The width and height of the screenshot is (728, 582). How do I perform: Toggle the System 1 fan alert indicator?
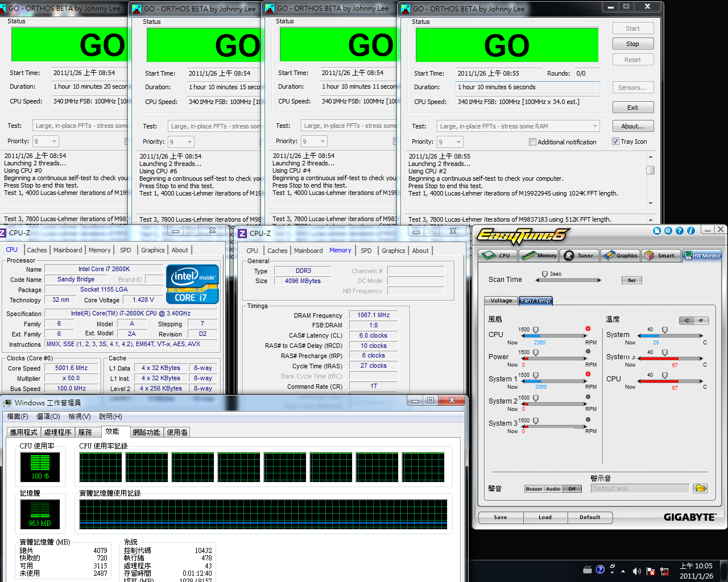point(588,374)
